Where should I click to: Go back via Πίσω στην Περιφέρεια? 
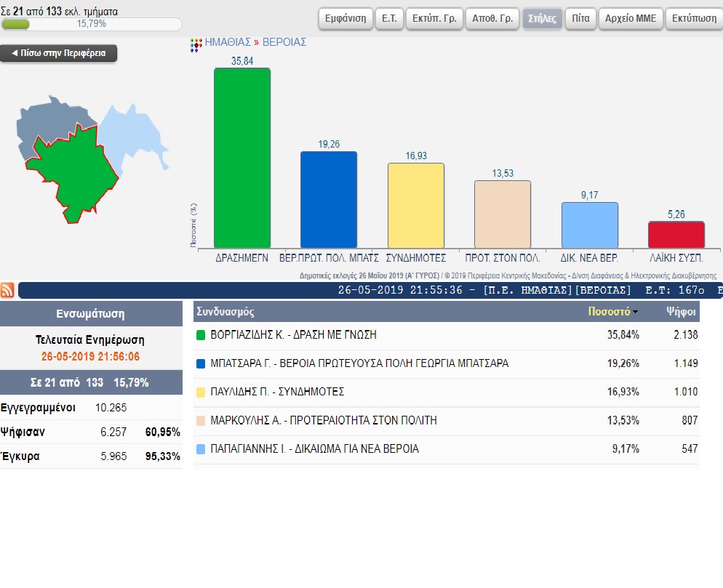click(58, 54)
